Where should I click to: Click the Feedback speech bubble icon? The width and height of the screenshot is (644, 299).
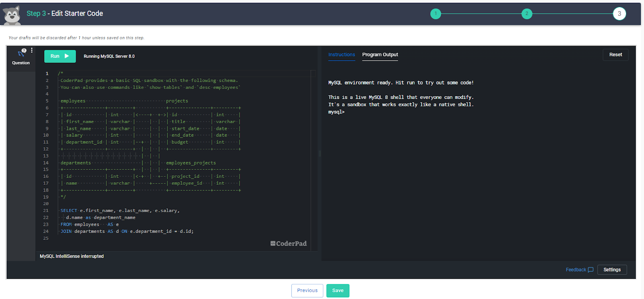(x=590, y=270)
